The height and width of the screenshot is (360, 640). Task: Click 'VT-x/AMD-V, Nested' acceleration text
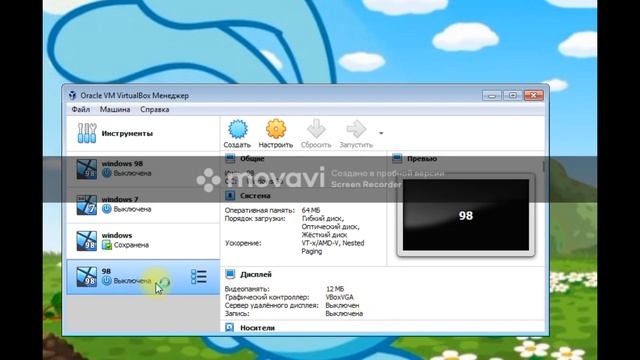click(333, 243)
